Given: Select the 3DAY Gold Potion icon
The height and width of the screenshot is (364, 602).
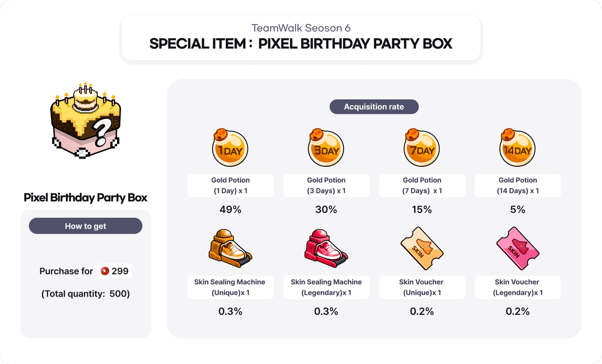Looking at the screenshot, I should click(326, 147).
